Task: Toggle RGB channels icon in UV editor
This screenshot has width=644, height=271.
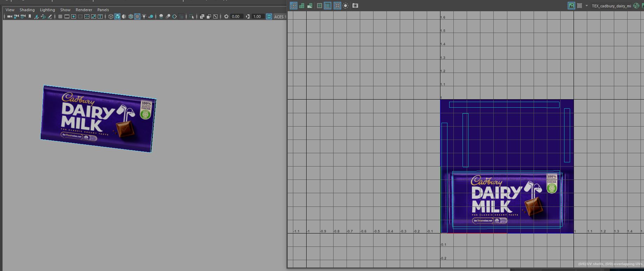Action: tap(636, 6)
